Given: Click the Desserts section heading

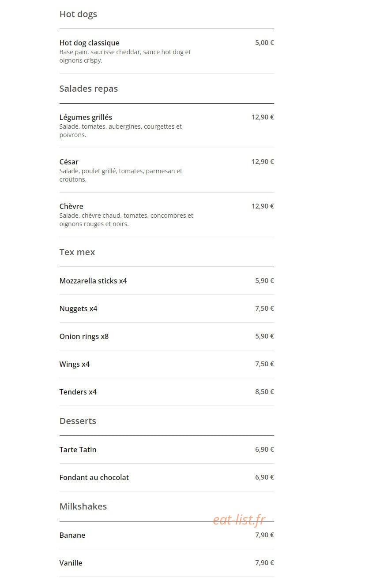Looking at the screenshot, I should [78, 421].
